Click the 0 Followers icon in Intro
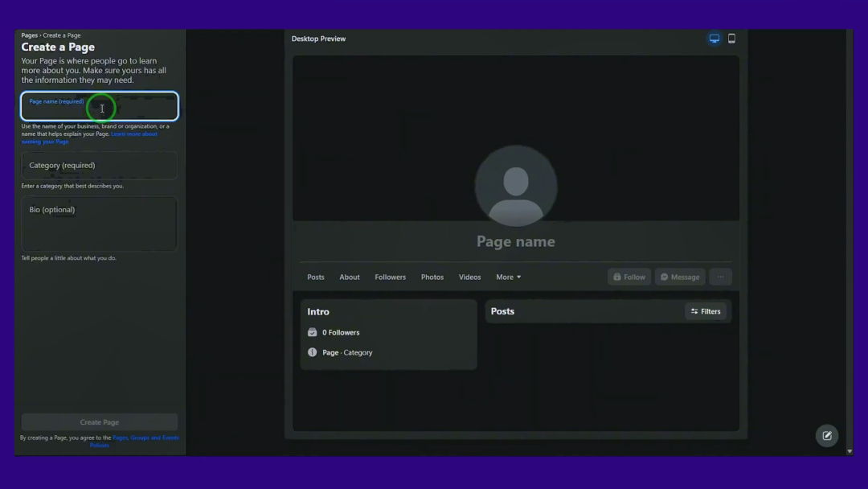Viewport: 868px width, 489px height. (312, 332)
